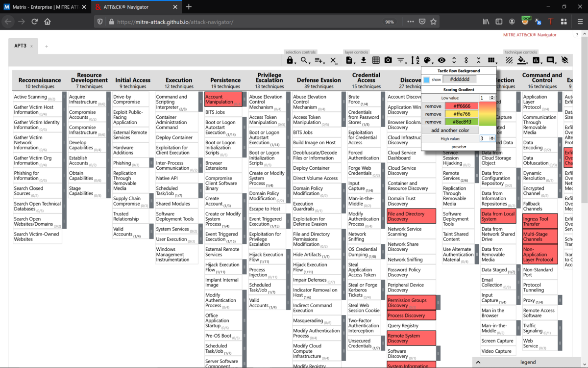Add a new layer tab
This screenshot has width=588, height=368.
pos(47,46)
